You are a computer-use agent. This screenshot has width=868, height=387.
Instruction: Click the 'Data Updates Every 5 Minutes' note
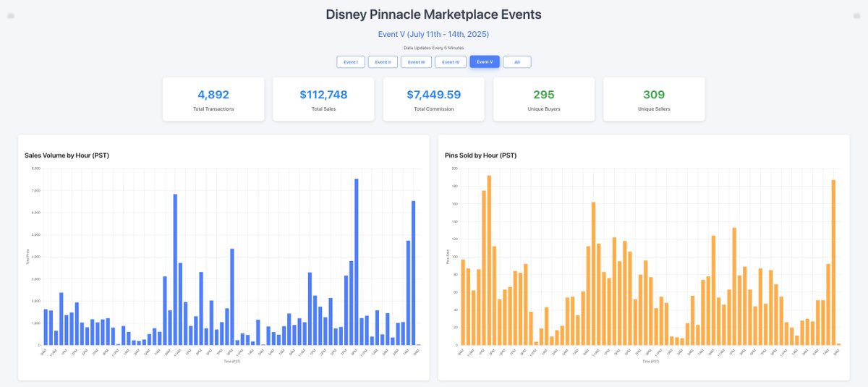[433, 47]
